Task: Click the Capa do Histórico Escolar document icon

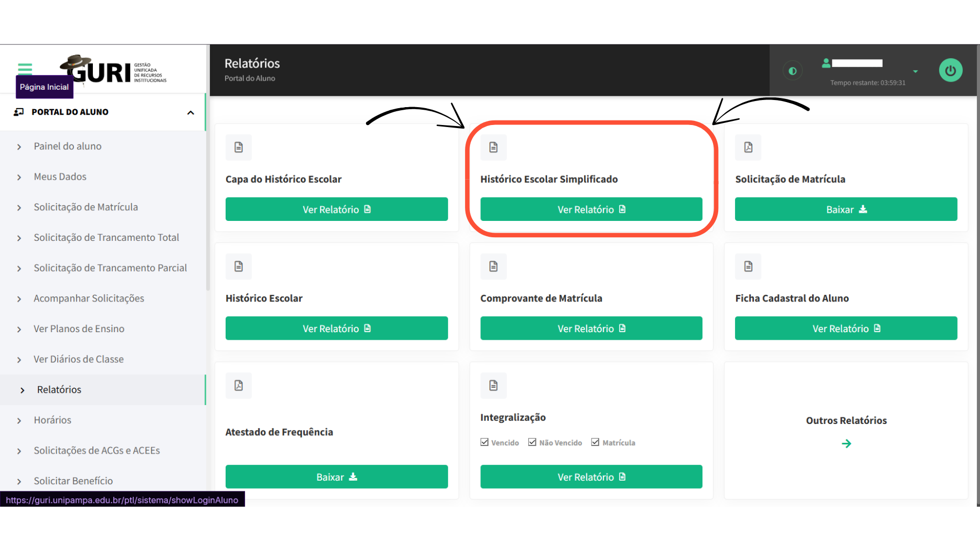Action: point(238,147)
